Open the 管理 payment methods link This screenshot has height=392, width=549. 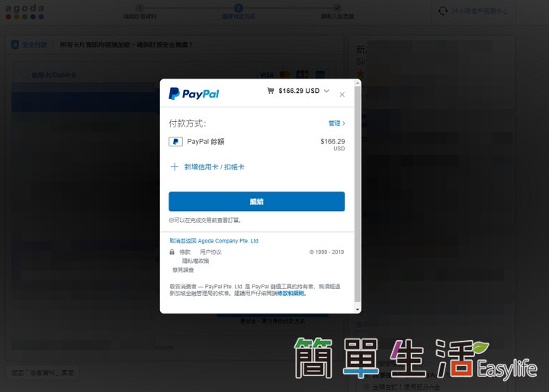337,124
